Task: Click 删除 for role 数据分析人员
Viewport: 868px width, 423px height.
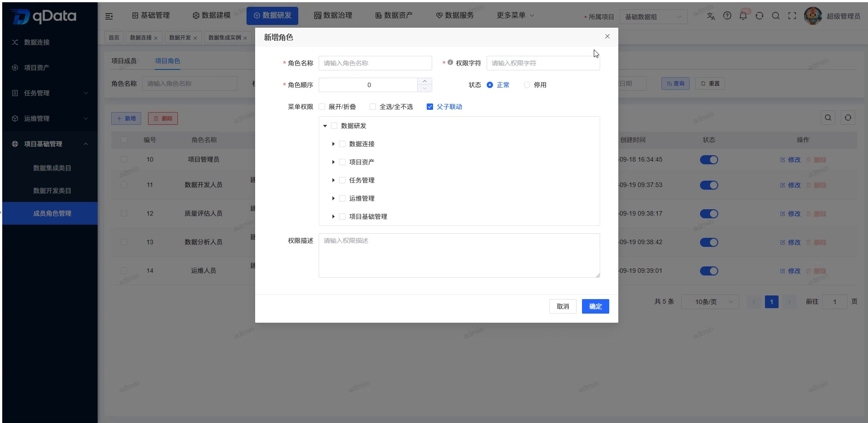Action: (816, 242)
